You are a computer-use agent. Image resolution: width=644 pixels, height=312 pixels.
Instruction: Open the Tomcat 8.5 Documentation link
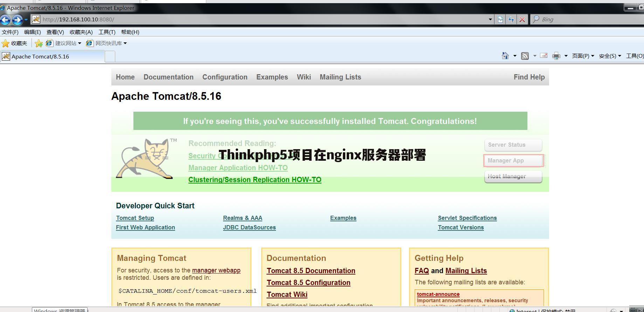(x=311, y=271)
